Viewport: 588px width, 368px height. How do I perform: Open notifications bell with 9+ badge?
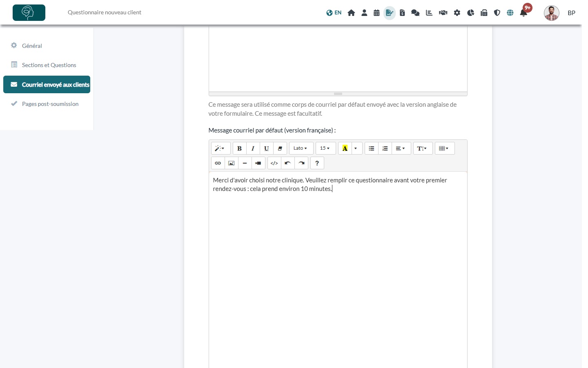click(x=524, y=12)
